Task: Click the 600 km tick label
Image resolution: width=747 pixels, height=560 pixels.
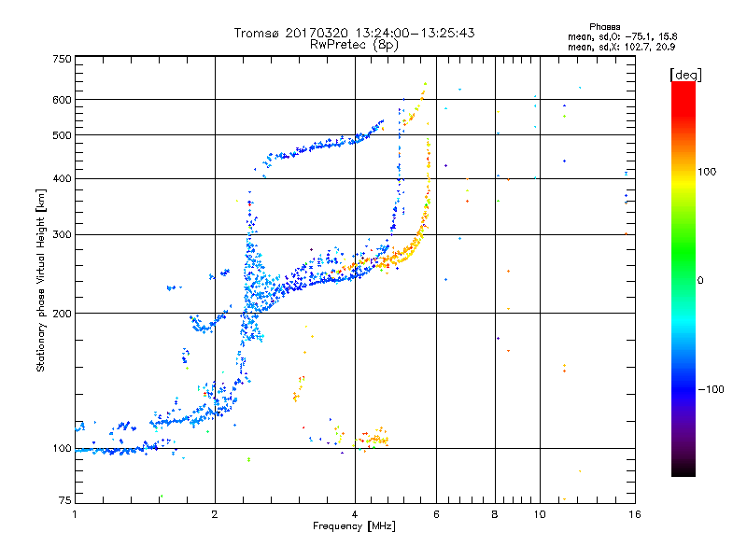Action: (x=62, y=100)
